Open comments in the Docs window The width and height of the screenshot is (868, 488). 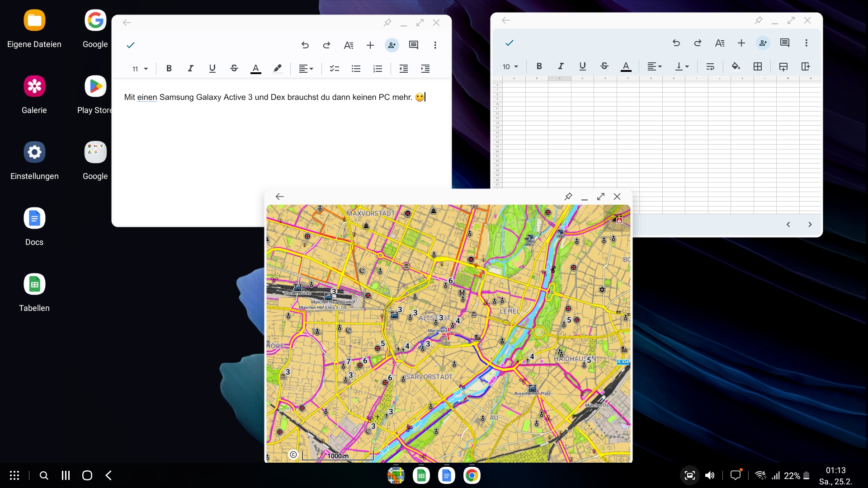click(414, 45)
